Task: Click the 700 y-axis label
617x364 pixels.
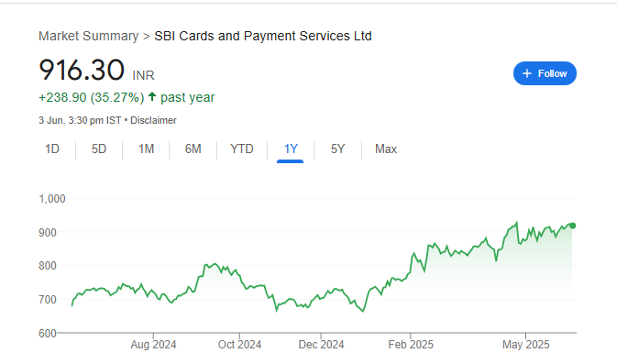Action: (48, 300)
